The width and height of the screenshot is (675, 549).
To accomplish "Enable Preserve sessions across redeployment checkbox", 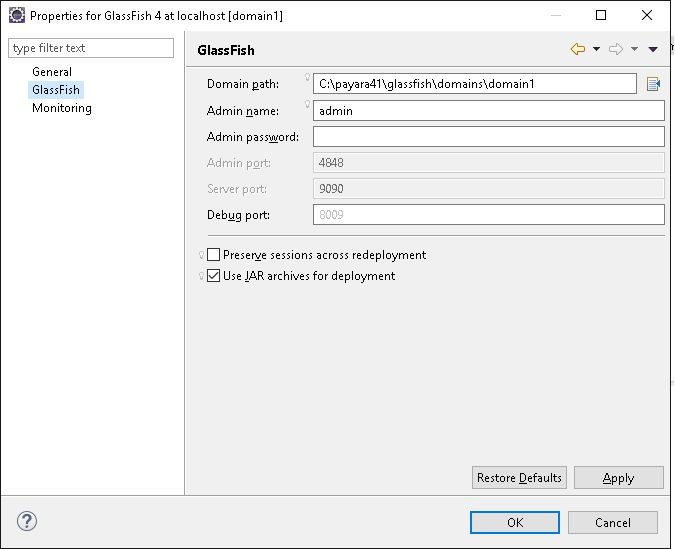I will click(214, 254).
